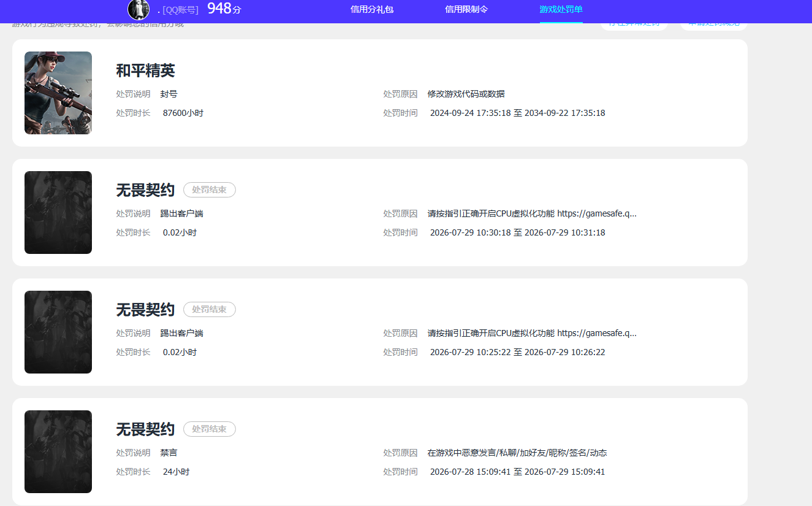Click 无畏契约 title on the 禁言 card
The height and width of the screenshot is (506, 812).
coord(145,429)
